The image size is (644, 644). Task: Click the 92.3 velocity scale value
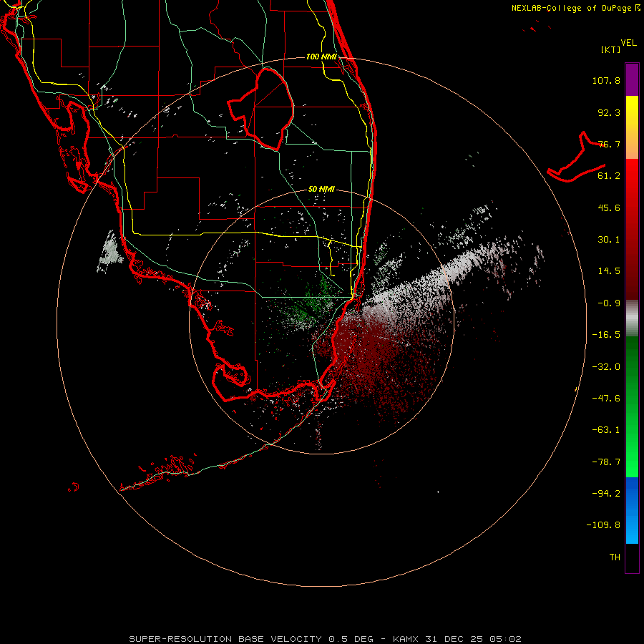pyautogui.click(x=609, y=112)
